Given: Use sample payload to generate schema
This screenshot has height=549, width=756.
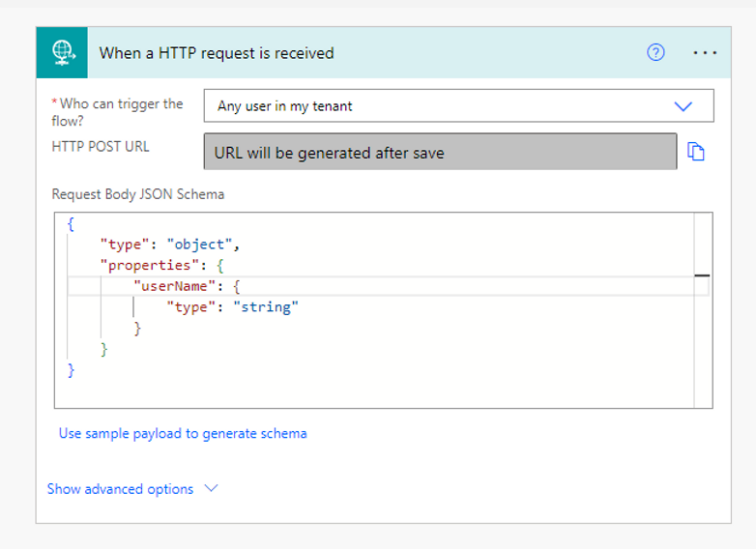Looking at the screenshot, I should (183, 433).
